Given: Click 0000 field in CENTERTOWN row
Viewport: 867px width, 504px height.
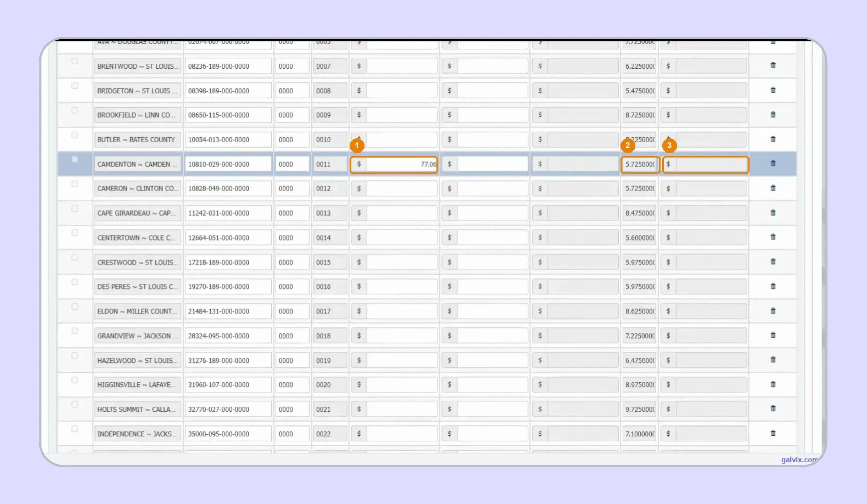Looking at the screenshot, I should click(293, 238).
